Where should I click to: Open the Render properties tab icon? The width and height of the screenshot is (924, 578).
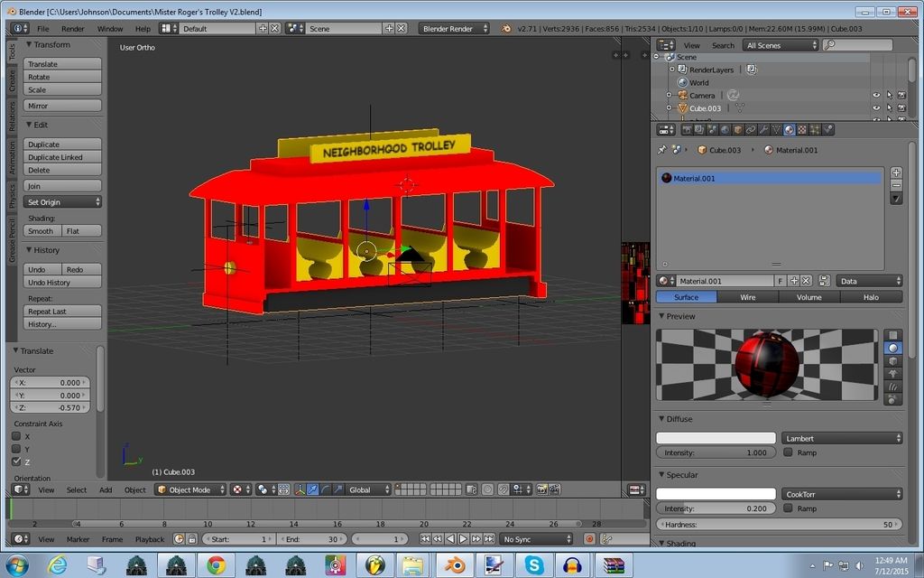687,130
